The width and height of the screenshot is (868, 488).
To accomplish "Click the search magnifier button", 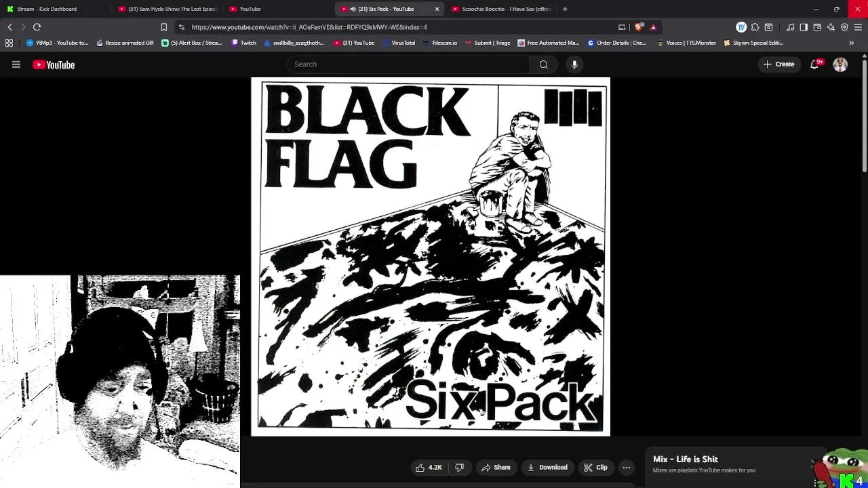I will coord(544,64).
